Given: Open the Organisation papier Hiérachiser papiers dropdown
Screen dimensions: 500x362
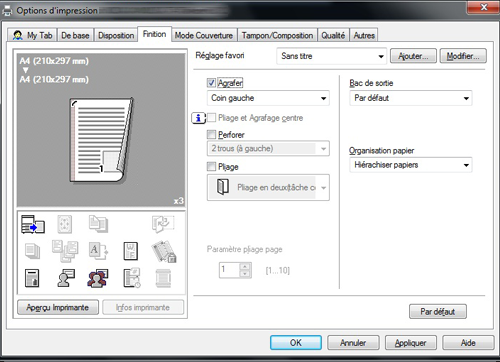Looking at the screenshot, I should click(411, 165).
